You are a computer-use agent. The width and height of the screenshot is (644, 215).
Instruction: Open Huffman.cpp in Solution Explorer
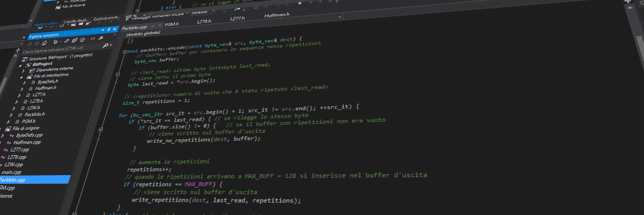tap(27, 142)
